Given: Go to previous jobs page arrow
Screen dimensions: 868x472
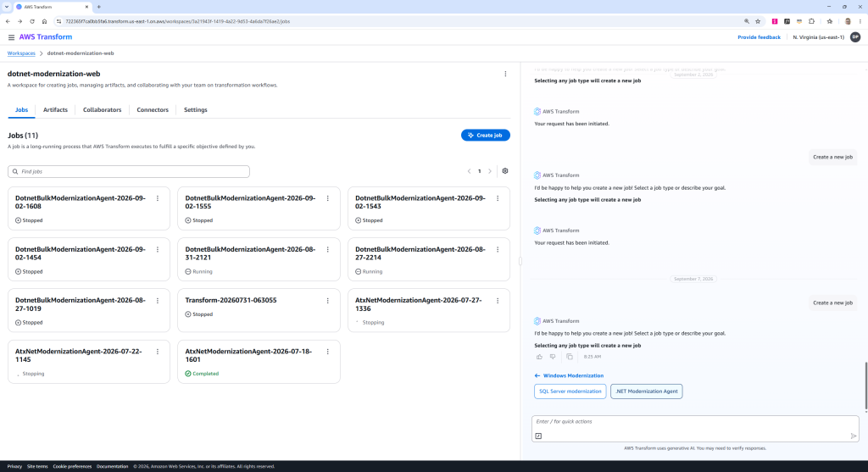Looking at the screenshot, I should tap(469, 171).
